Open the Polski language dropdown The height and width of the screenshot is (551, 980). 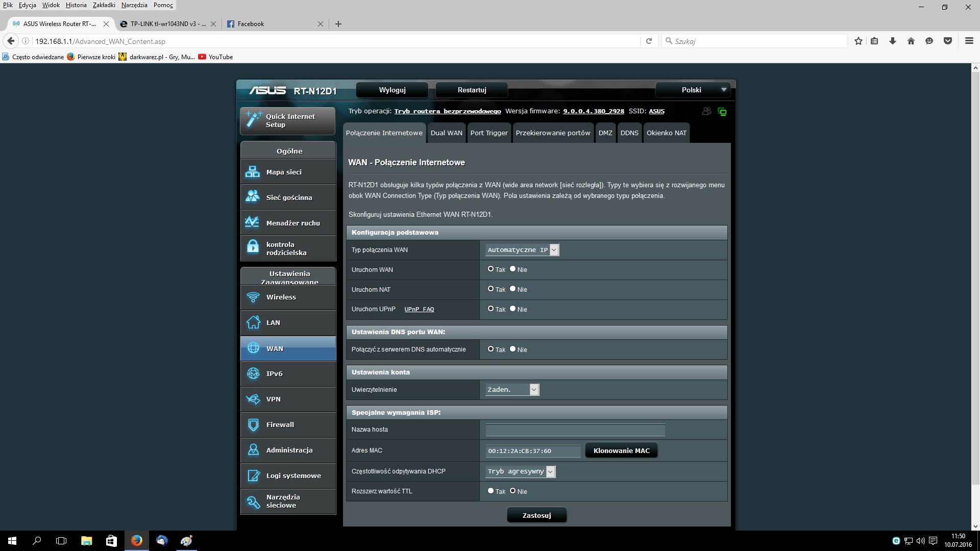coord(693,90)
